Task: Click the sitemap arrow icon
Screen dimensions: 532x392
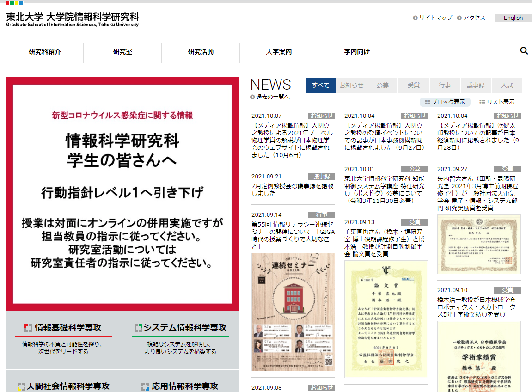Action: [x=415, y=18]
